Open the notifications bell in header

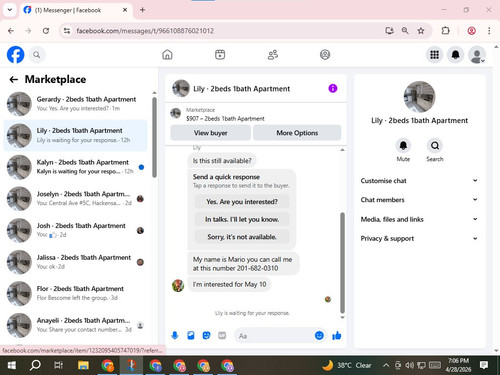click(455, 55)
